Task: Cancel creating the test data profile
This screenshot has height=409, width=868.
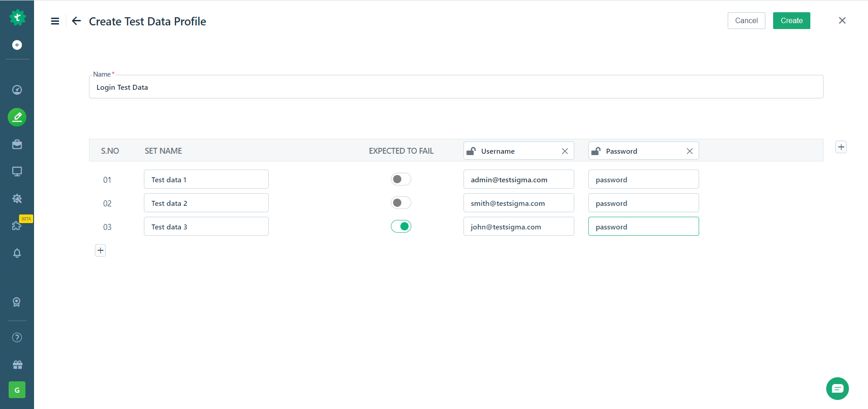Action: 746,20
